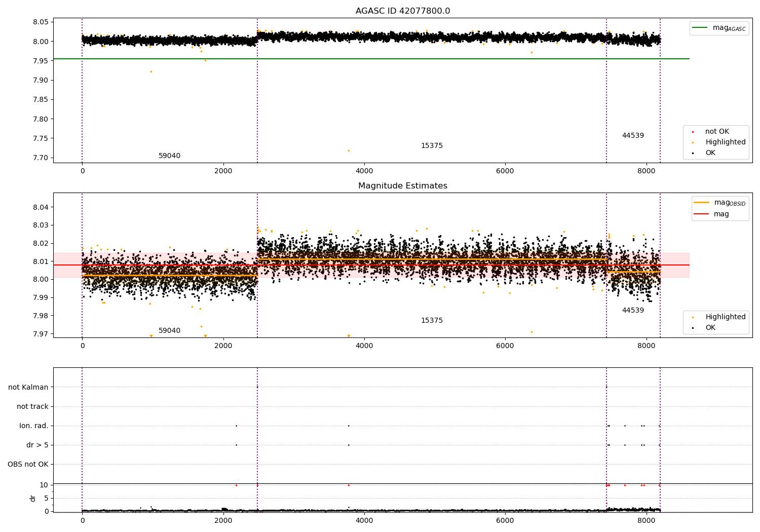Click the 8.05 y-axis tick label
This screenshot has width=760, height=532.
pos(42,22)
